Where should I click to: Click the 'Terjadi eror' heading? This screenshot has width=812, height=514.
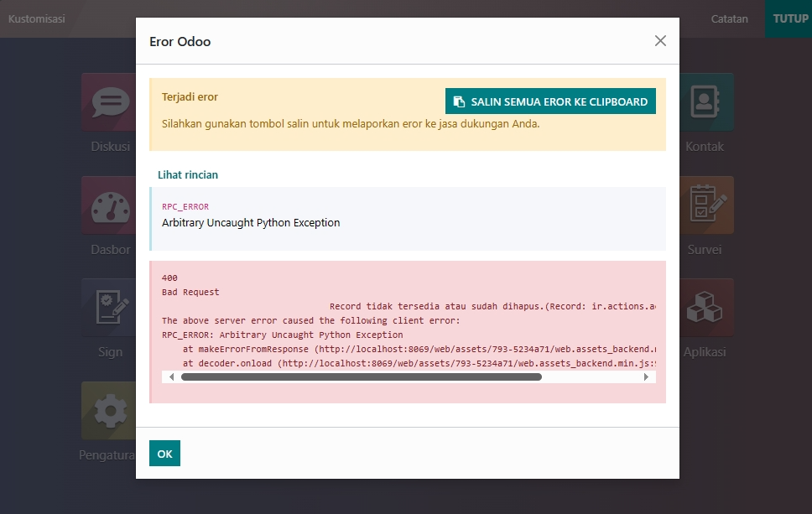pos(190,96)
